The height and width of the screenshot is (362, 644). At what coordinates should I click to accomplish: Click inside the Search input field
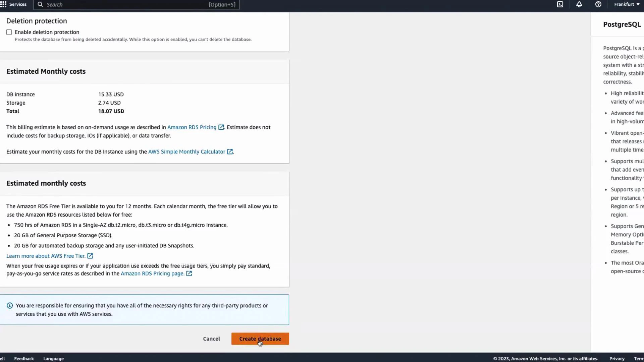coord(134,5)
